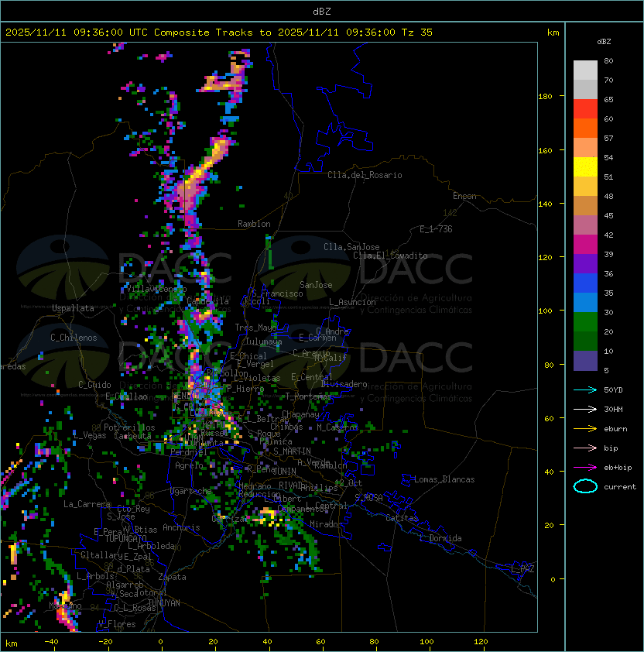
Task: Click the 'dBZ' heading above the color scale
Action: click(x=604, y=42)
